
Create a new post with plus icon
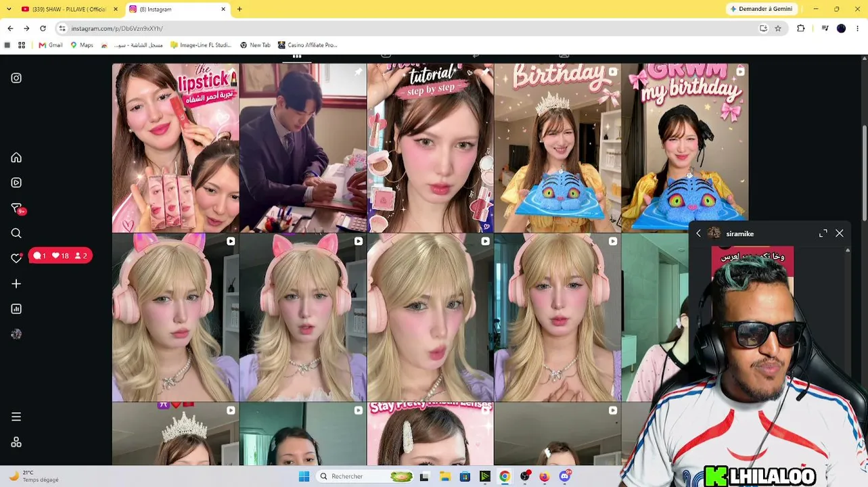click(16, 284)
